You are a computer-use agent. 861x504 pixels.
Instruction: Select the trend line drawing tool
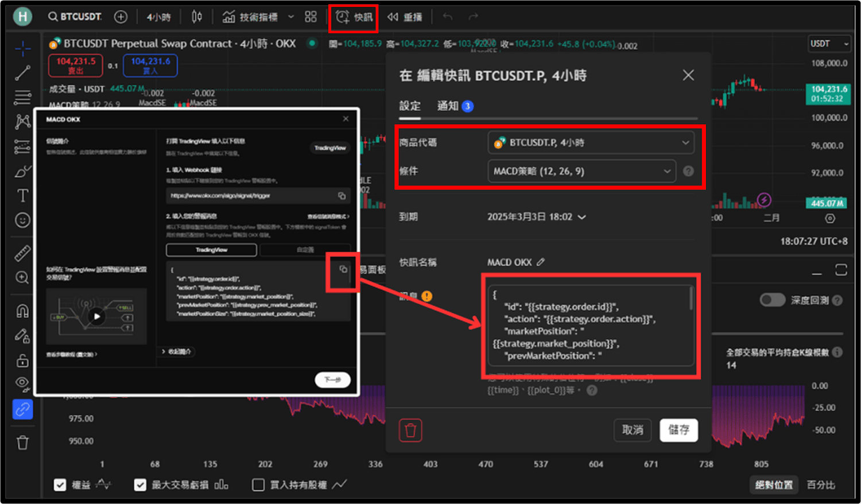coord(22,73)
